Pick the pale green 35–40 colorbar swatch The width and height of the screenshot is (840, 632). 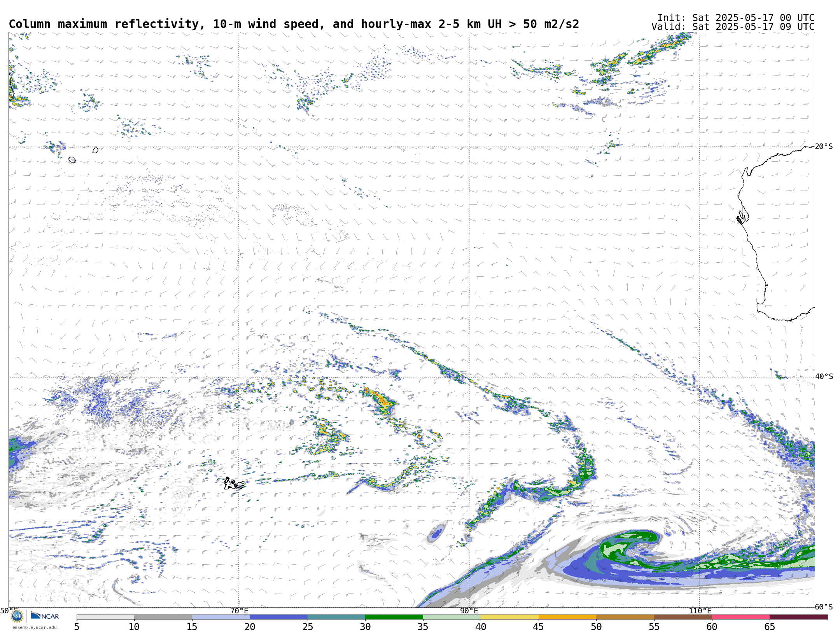(x=452, y=617)
